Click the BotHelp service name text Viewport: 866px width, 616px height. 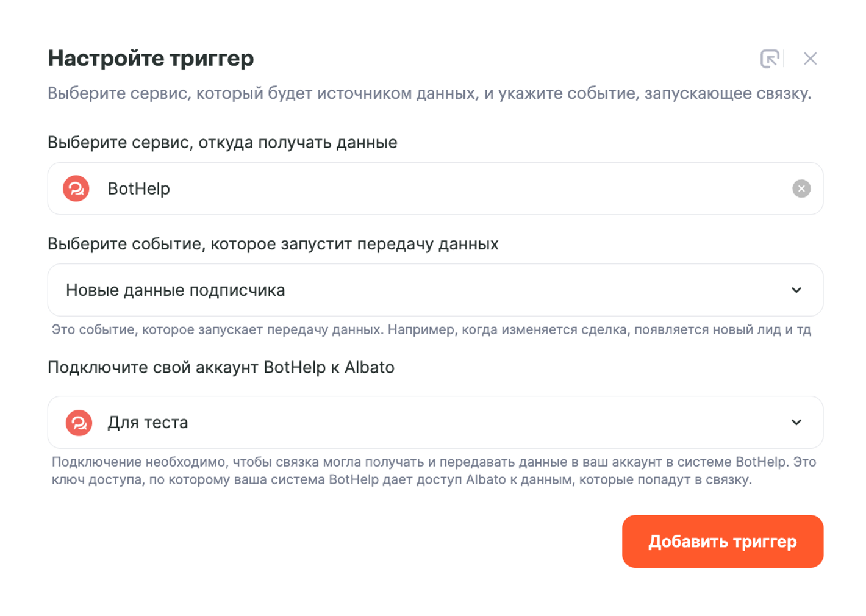tap(139, 189)
